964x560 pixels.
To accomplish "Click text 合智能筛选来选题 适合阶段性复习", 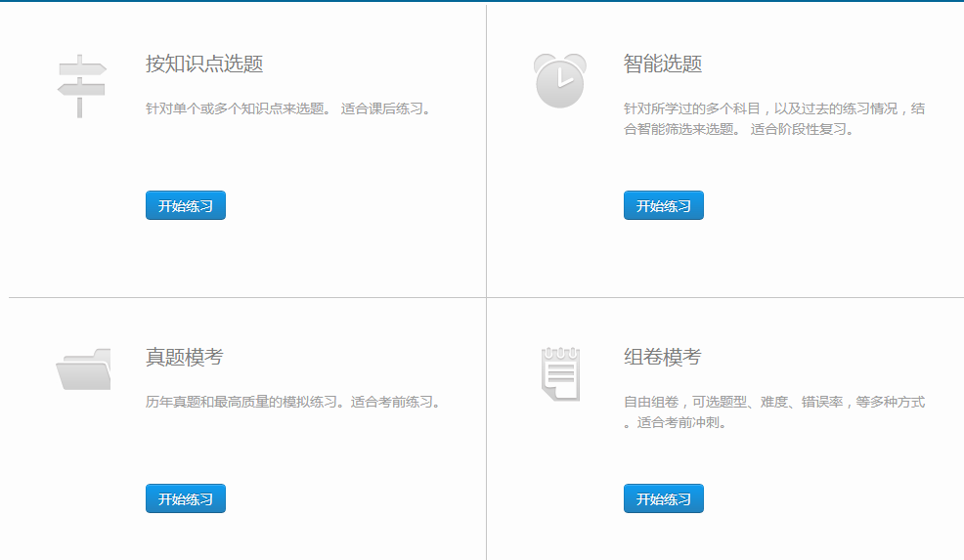I will (738, 129).
